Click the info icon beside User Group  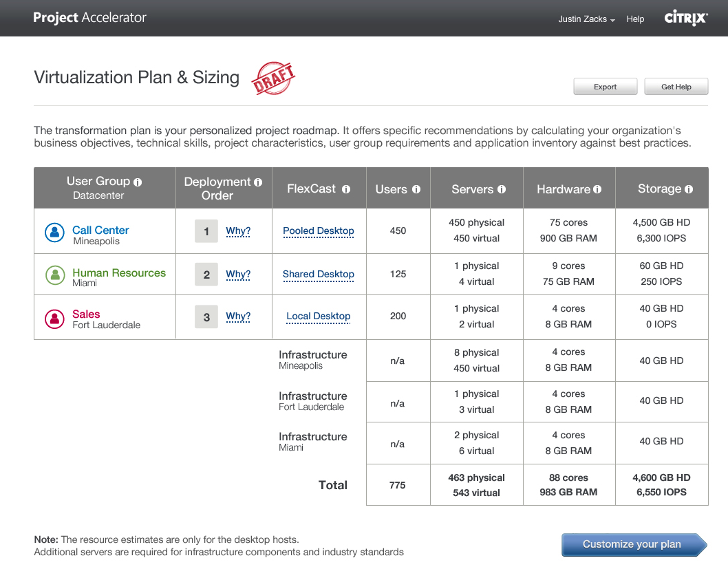138,182
